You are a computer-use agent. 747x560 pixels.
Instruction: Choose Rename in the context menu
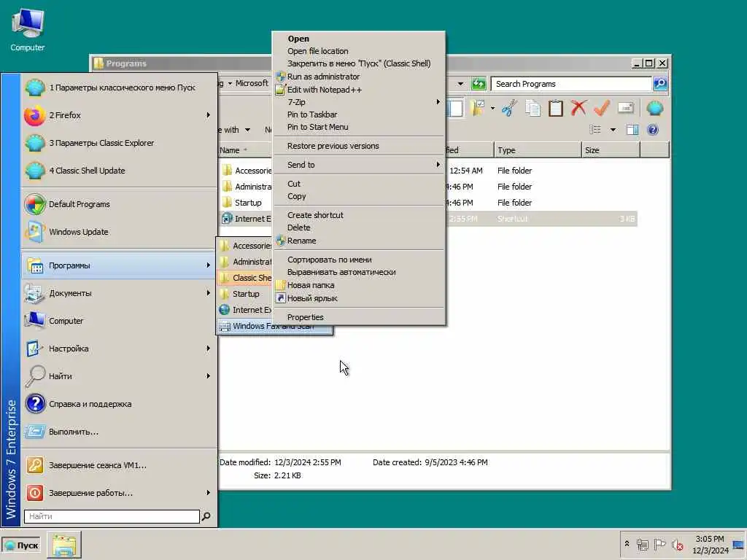pyautogui.click(x=358, y=241)
